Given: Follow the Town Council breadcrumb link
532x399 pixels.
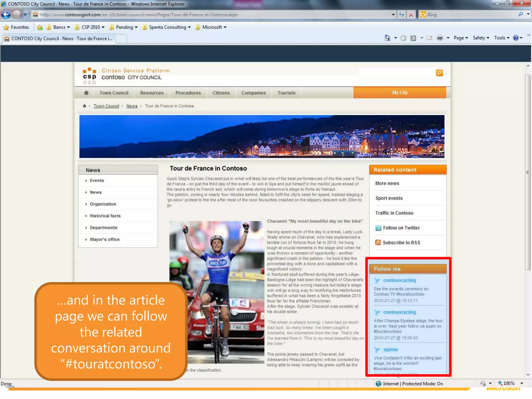Looking at the screenshot, I should (x=106, y=106).
